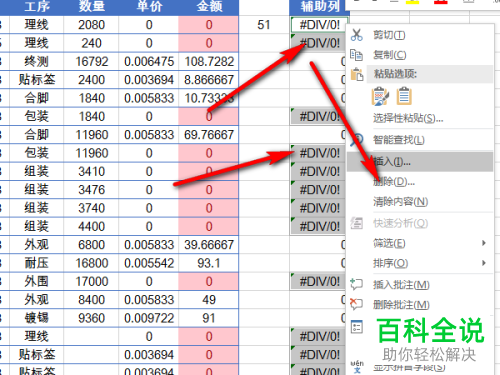Select unit price cell 0.009722

point(149,318)
